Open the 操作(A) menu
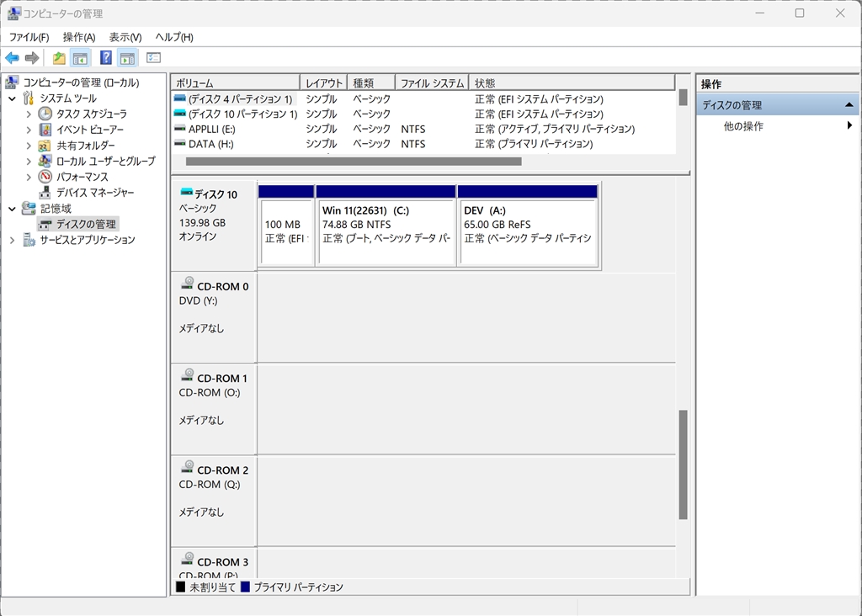The image size is (862, 616). [x=79, y=37]
